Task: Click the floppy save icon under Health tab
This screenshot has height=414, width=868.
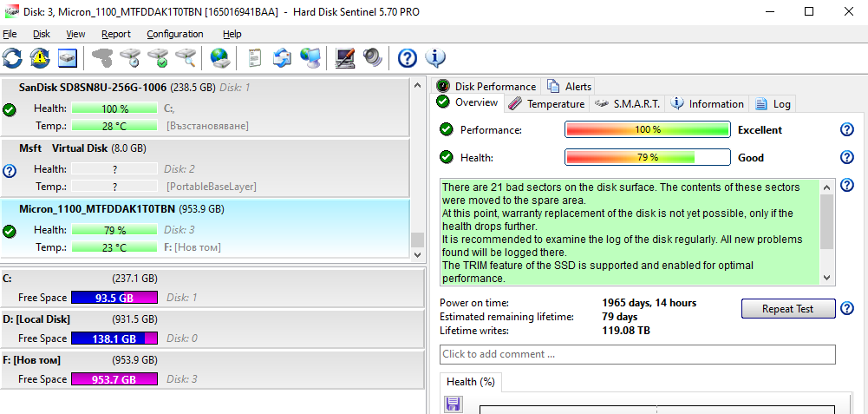Action: click(x=453, y=404)
